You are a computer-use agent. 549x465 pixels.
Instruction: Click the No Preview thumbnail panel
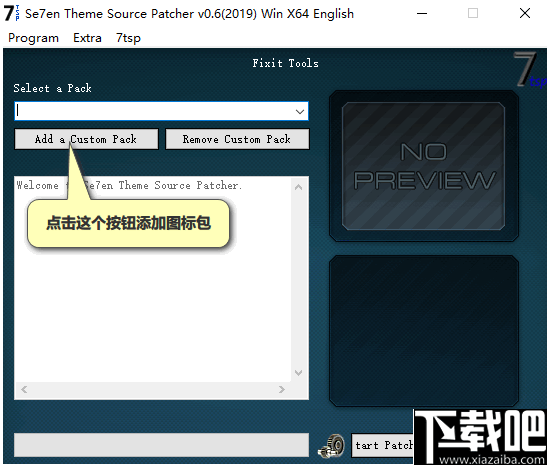[423, 166]
